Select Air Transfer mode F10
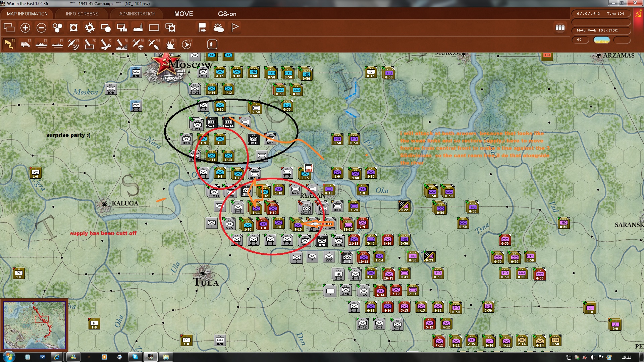644x362 pixels. (x=154, y=44)
